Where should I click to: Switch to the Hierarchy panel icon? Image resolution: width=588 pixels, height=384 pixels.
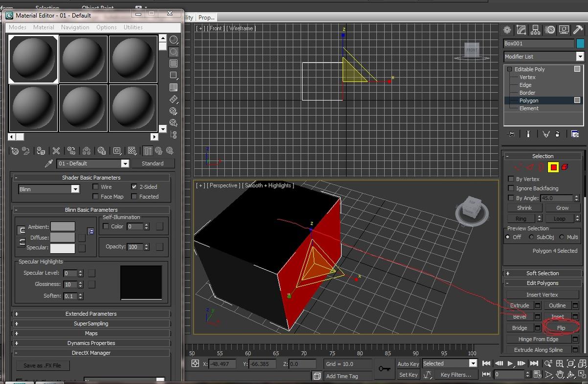coord(535,30)
